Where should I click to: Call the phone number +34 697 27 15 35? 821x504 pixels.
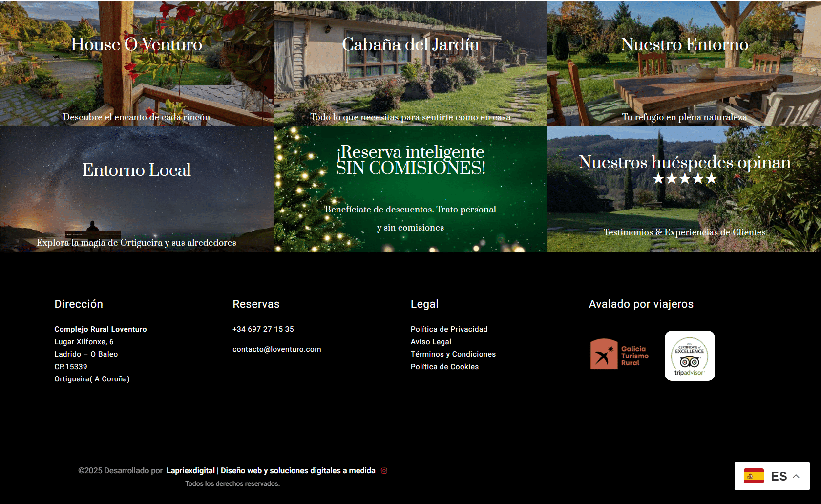[x=263, y=329]
